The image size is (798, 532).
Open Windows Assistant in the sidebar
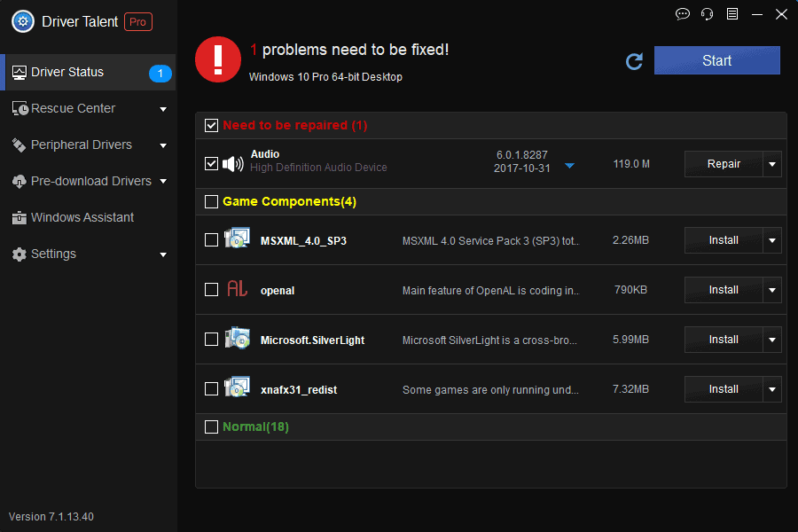(x=82, y=217)
